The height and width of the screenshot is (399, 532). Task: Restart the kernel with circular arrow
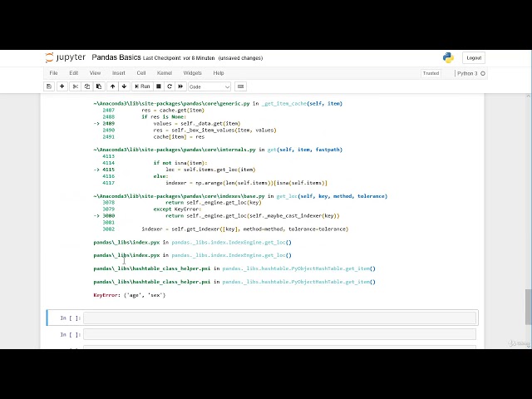point(170,86)
